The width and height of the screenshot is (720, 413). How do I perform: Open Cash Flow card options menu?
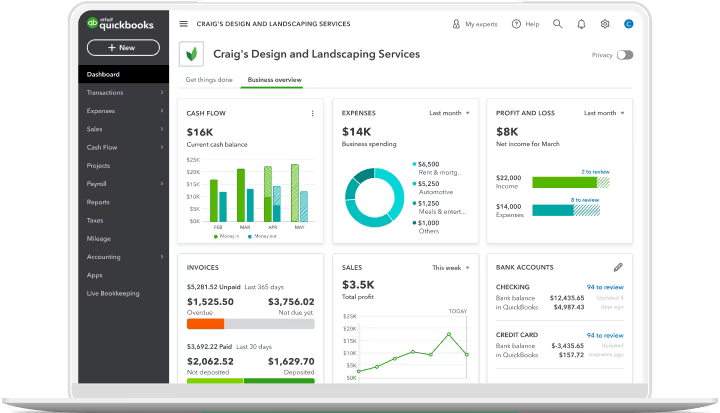point(313,113)
